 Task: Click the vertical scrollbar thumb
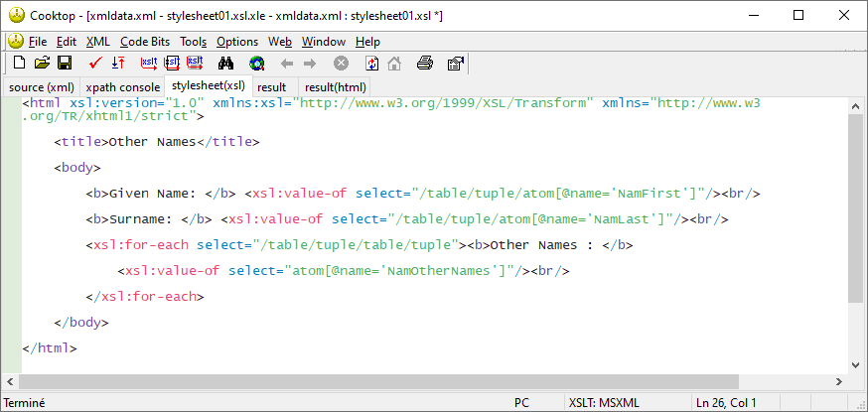pos(855,208)
